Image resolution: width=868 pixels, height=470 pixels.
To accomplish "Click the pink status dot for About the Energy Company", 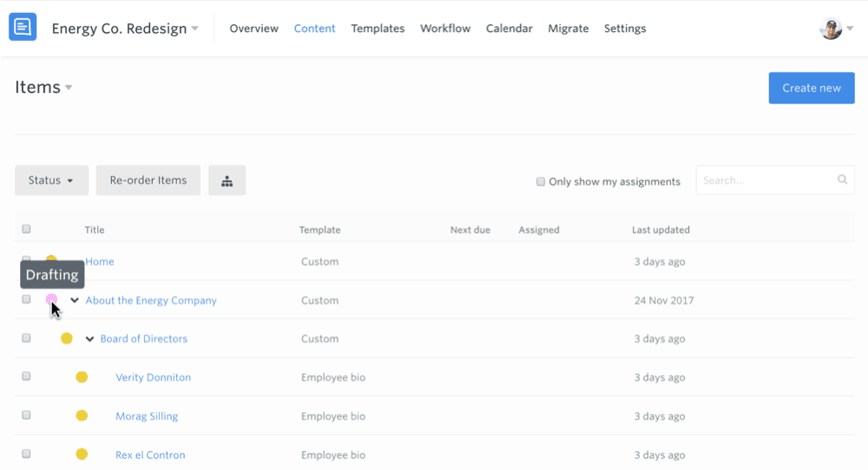I will pos(52,300).
